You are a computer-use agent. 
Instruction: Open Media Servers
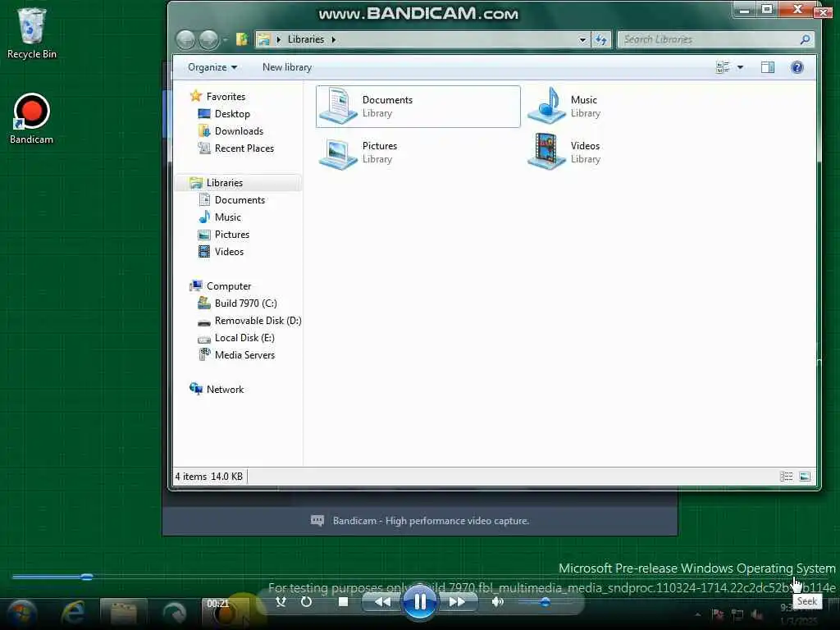pyautogui.click(x=236, y=355)
